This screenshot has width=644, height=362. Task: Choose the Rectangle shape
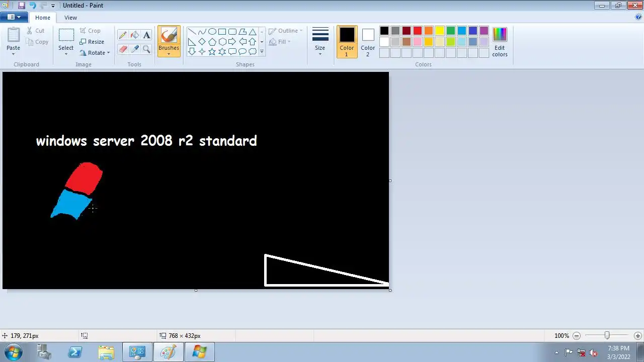tap(222, 32)
